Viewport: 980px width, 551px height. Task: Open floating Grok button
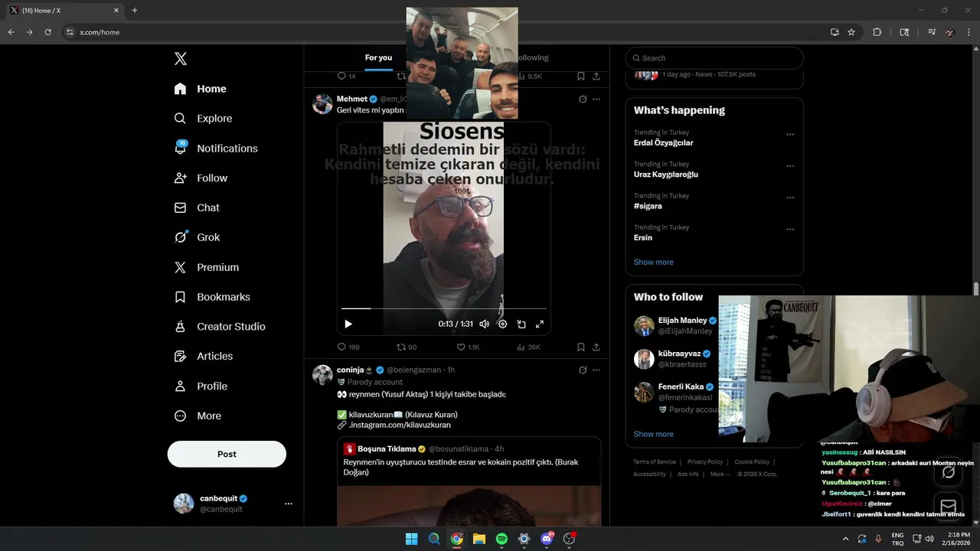(948, 471)
